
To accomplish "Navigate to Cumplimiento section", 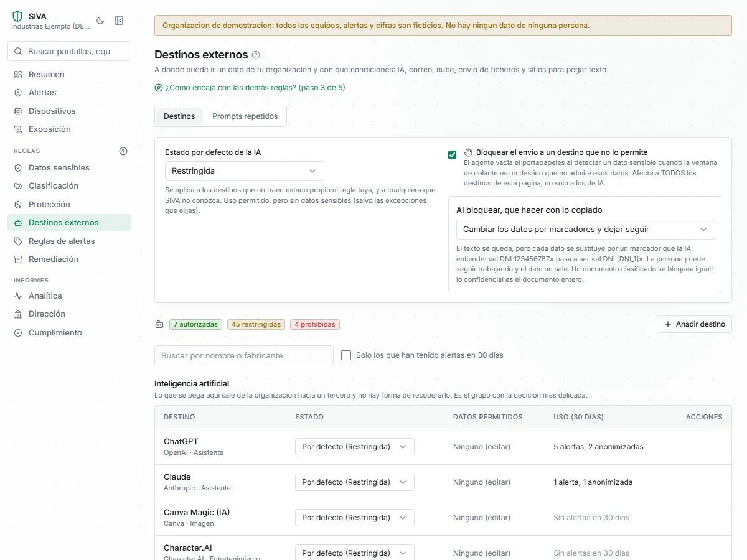I will (69, 333).
